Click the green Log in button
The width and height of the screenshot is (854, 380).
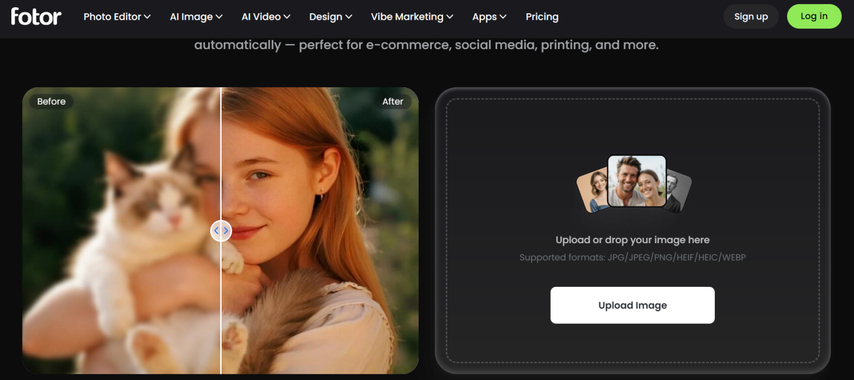814,16
